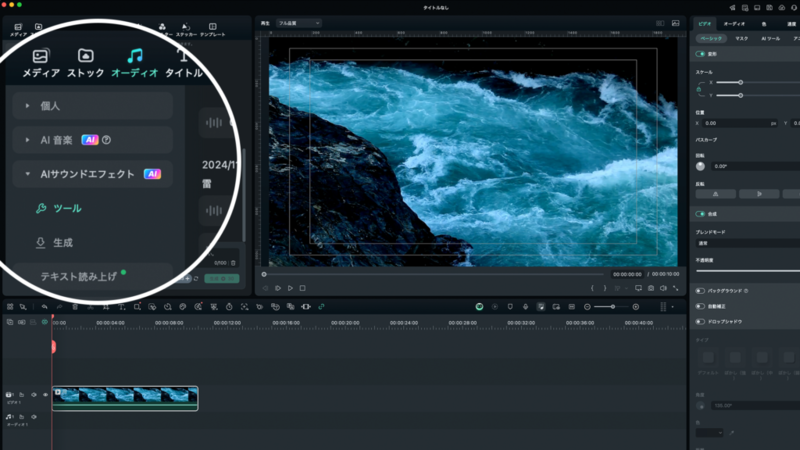Mute the オーディオ 1 track

pos(34,417)
